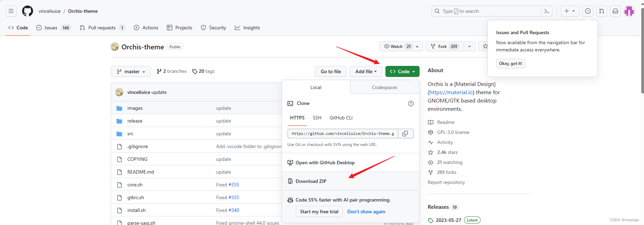Open the 2023-05-27 latest release
Viewport: 644px width, 225px height.
tap(454, 220)
